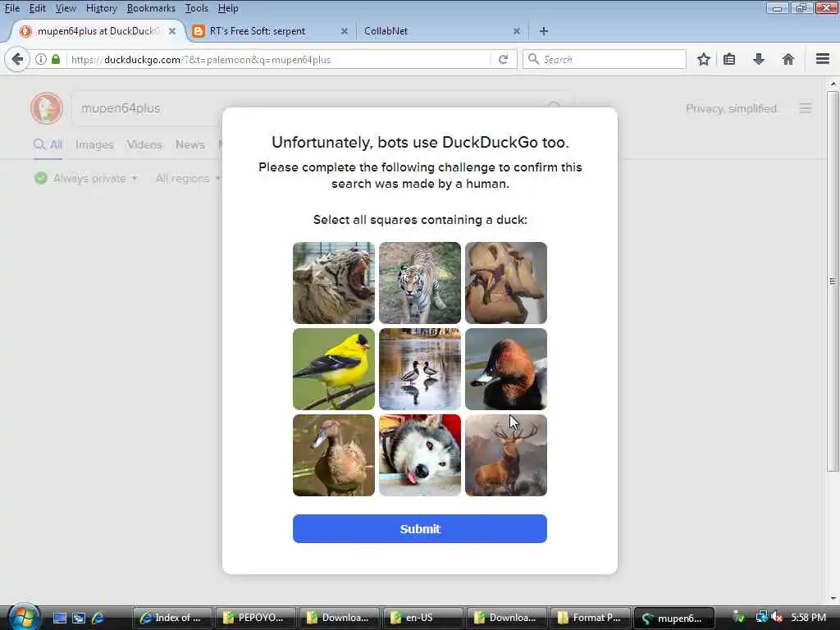Open the Edit menu
Screen dimensions: 840x630
click(38, 8)
